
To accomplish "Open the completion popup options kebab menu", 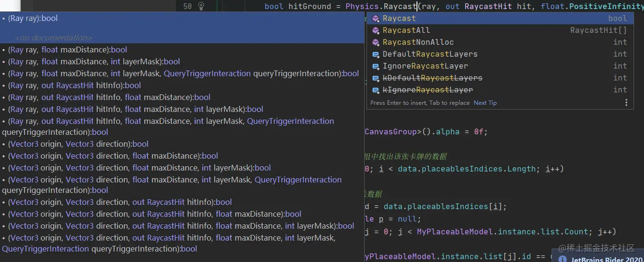I will pyautogui.click(x=626, y=102).
